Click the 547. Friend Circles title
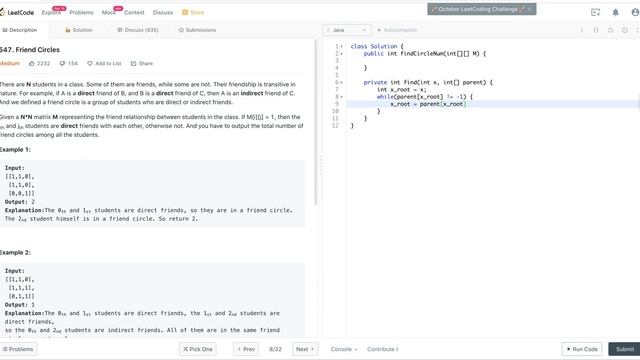640x360 pixels. [x=30, y=50]
